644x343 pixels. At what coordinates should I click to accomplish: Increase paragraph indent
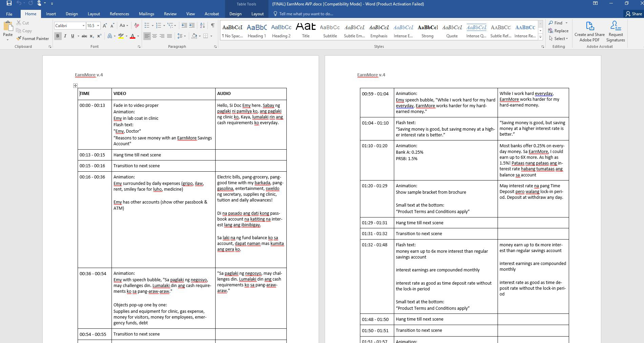pos(192,25)
